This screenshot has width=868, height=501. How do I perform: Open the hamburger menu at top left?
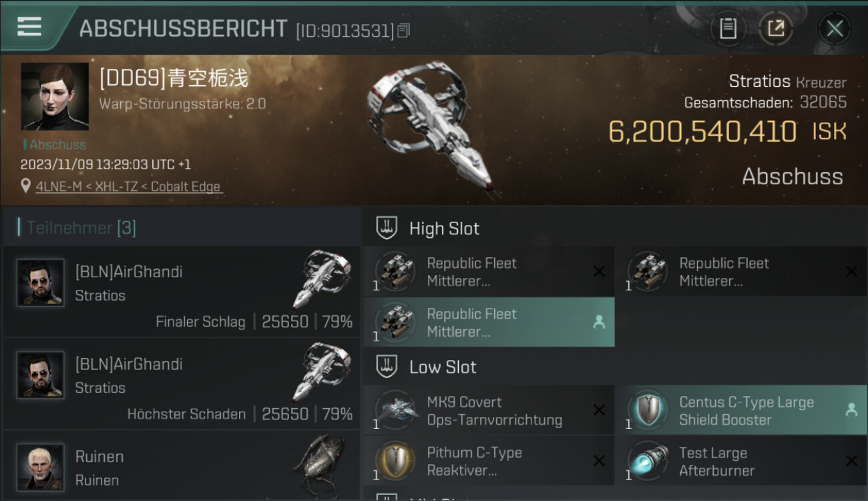coord(29,27)
